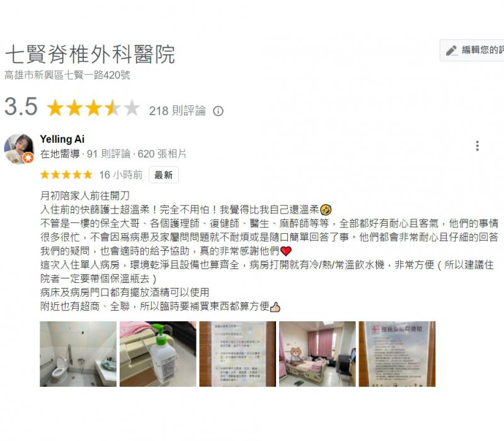The height and width of the screenshot is (441, 504).
Task: Click Yelling Ai's profile avatar
Action: pos(19,149)
